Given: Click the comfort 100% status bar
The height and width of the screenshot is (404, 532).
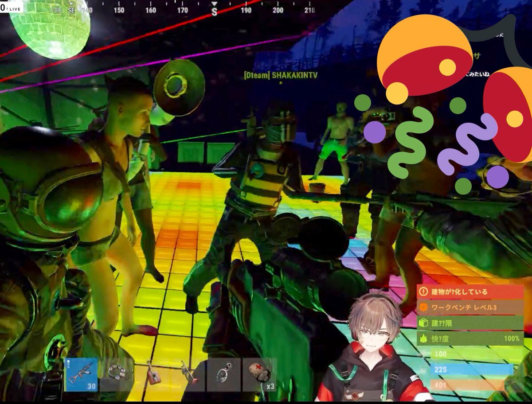Looking at the screenshot, I should pyautogui.click(x=470, y=339).
